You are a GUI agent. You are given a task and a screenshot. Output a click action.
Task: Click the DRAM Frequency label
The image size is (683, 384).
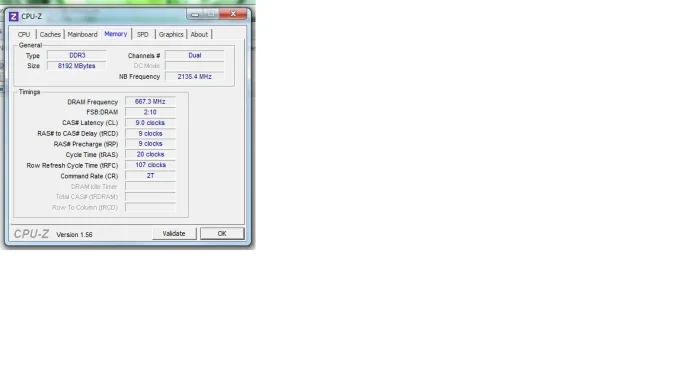click(x=92, y=102)
